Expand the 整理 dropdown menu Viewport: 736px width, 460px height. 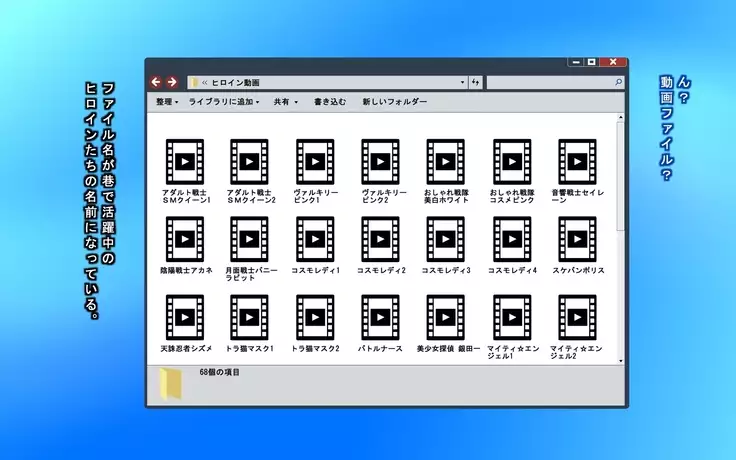(167, 102)
